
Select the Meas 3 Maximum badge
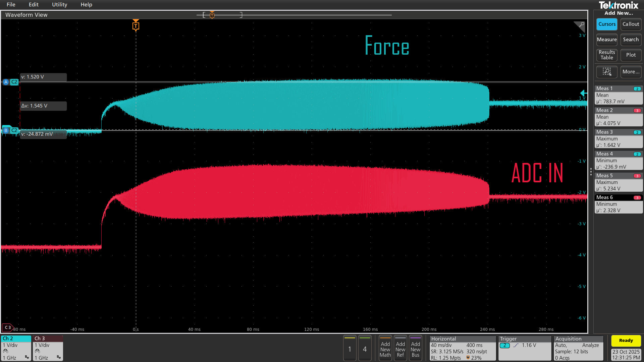619,139
